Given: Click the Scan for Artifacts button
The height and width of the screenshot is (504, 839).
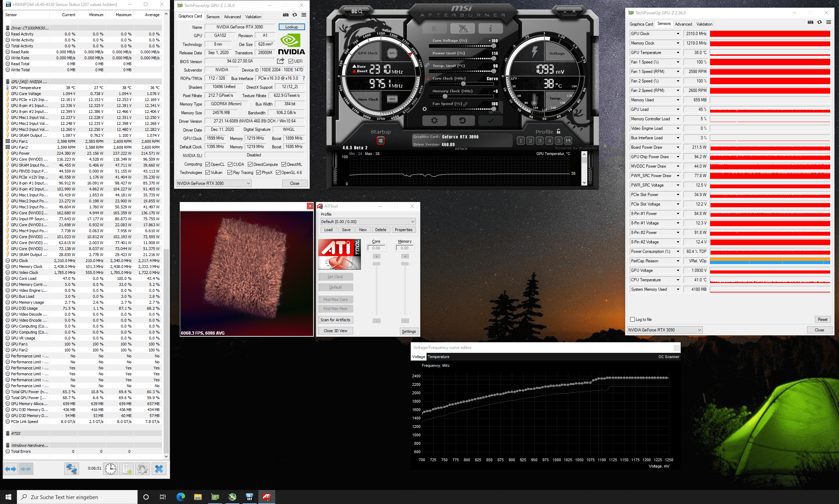Looking at the screenshot, I should pos(335,320).
